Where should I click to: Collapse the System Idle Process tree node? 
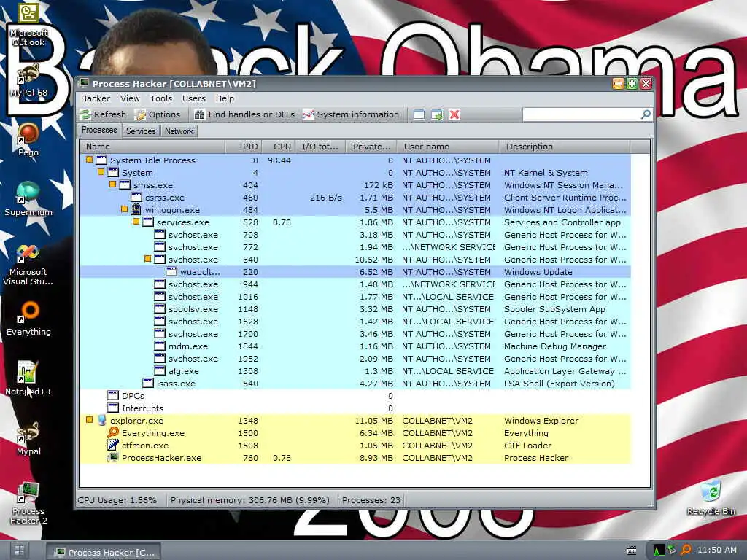point(89,160)
